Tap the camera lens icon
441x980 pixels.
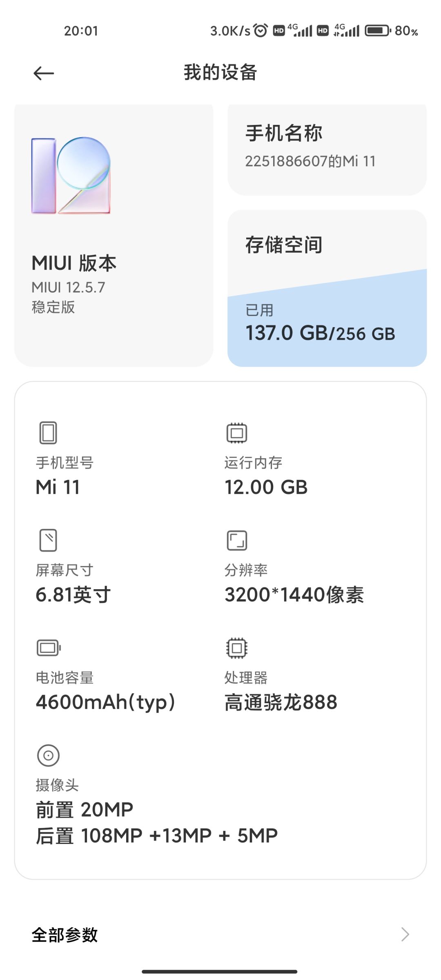48,755
